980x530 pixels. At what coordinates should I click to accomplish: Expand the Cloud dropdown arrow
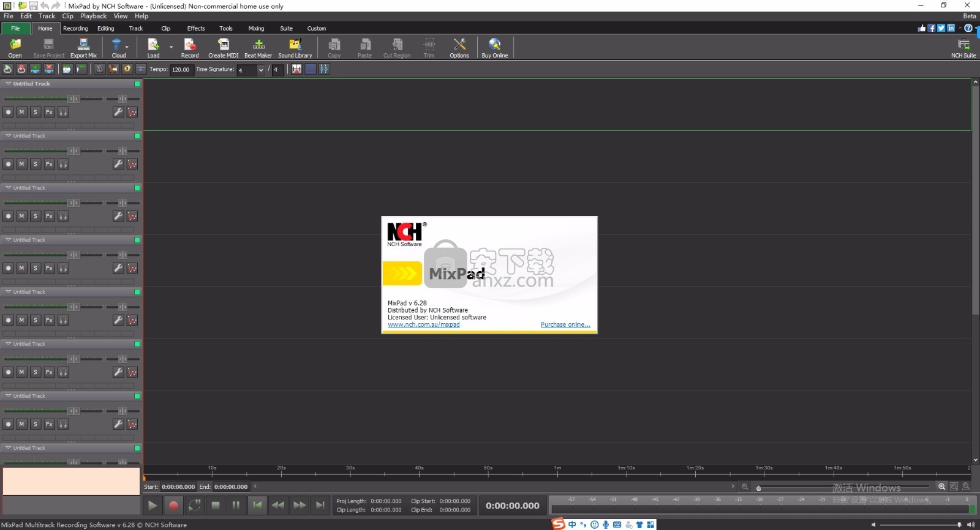[x=127, y=47]
